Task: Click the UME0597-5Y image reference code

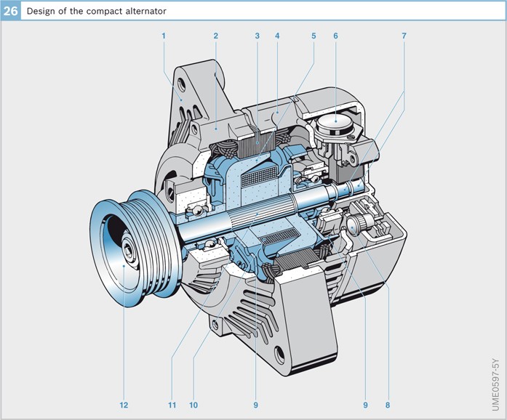Action: tap(495, 384)
